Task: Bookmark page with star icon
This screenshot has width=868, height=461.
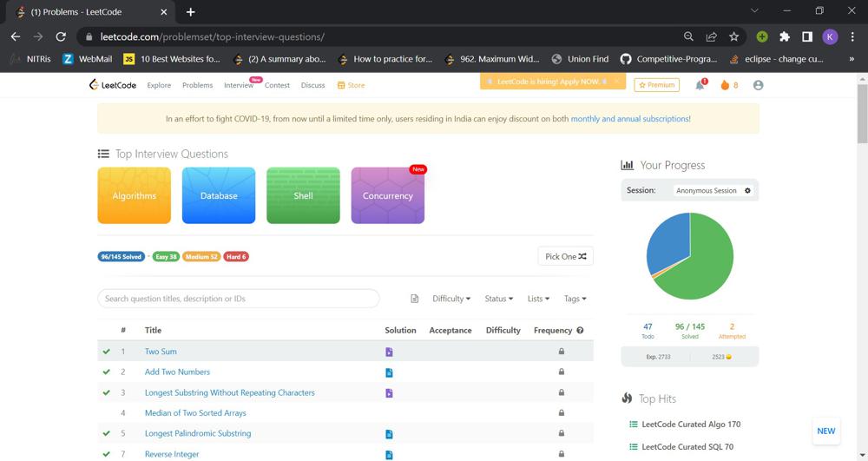Action: 734,36
